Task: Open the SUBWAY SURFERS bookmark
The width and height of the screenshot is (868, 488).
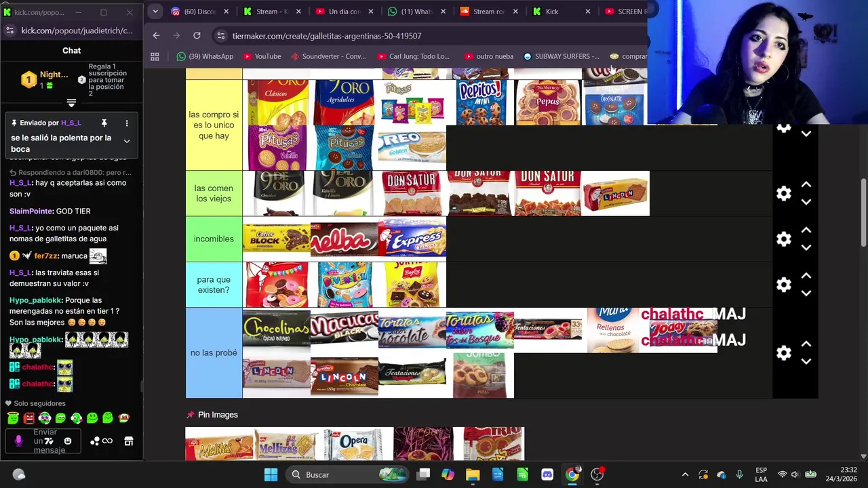Action: pos(561,56)
